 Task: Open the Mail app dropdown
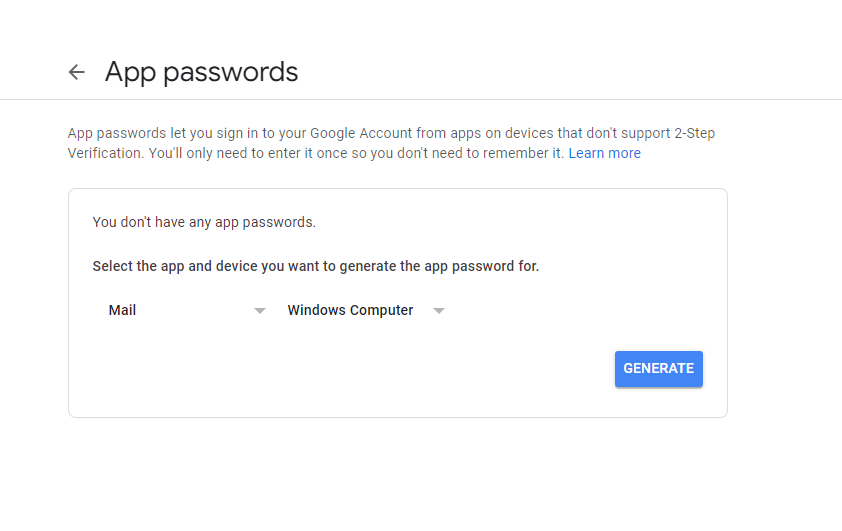click(186, 310)
